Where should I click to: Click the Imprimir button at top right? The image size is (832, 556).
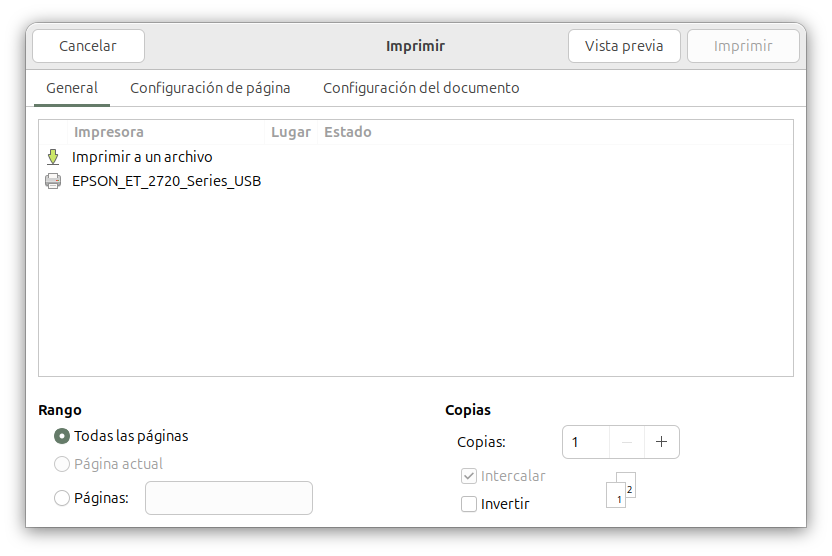(743, 46)
